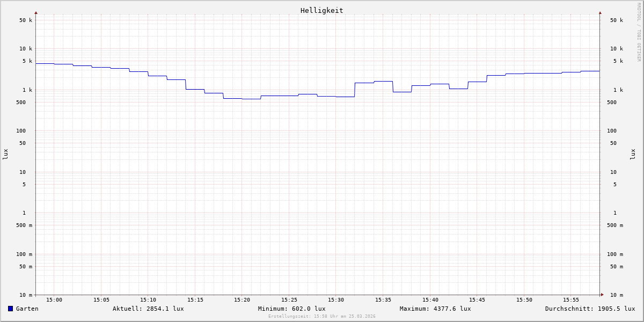This screenshot has width=644, height=322.
Task: Click the Helligkeit chart title
Action: 321,10
